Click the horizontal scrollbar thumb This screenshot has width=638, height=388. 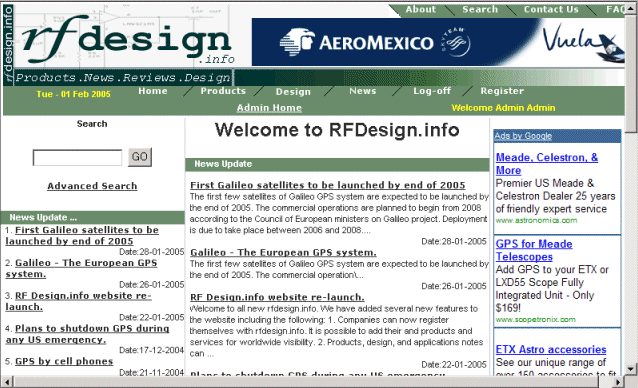305,382
